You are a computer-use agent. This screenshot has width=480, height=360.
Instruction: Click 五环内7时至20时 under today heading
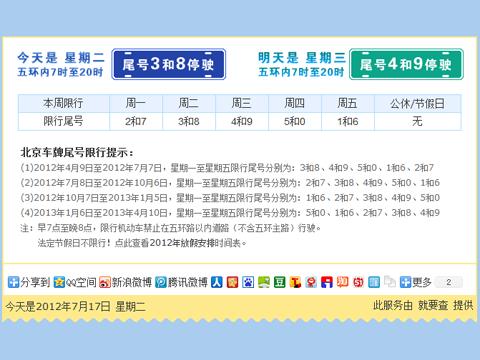click(60, 72)
